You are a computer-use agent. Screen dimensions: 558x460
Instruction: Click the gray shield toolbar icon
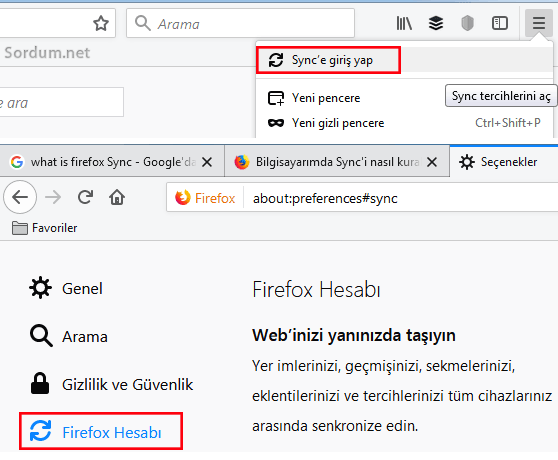(467, 23)
